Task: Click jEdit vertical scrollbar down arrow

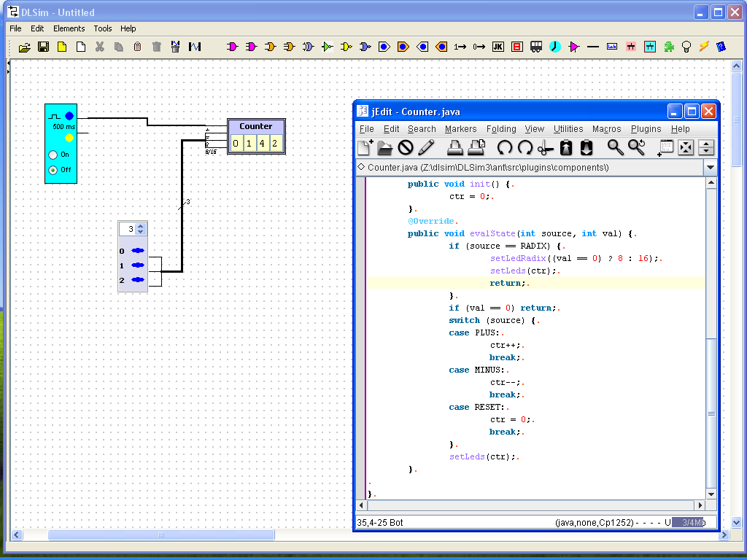Action: [x=711, y=494]
